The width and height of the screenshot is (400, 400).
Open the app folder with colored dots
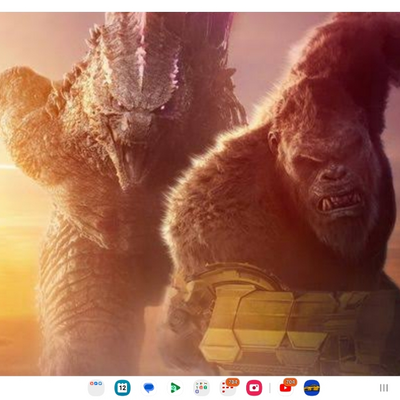point(96,388)
